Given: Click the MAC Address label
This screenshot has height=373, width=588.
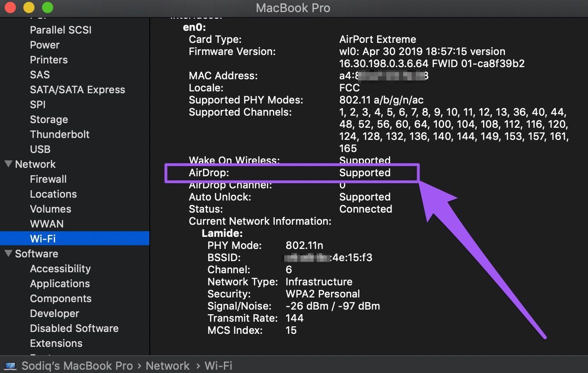Looking at the screenshot, I should (223, 76).
